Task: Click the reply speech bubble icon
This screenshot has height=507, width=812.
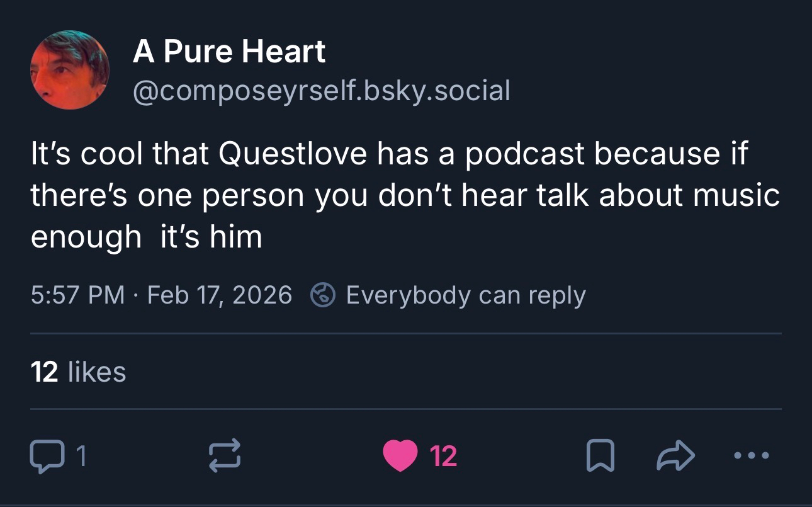Action: tap(45, 455)
